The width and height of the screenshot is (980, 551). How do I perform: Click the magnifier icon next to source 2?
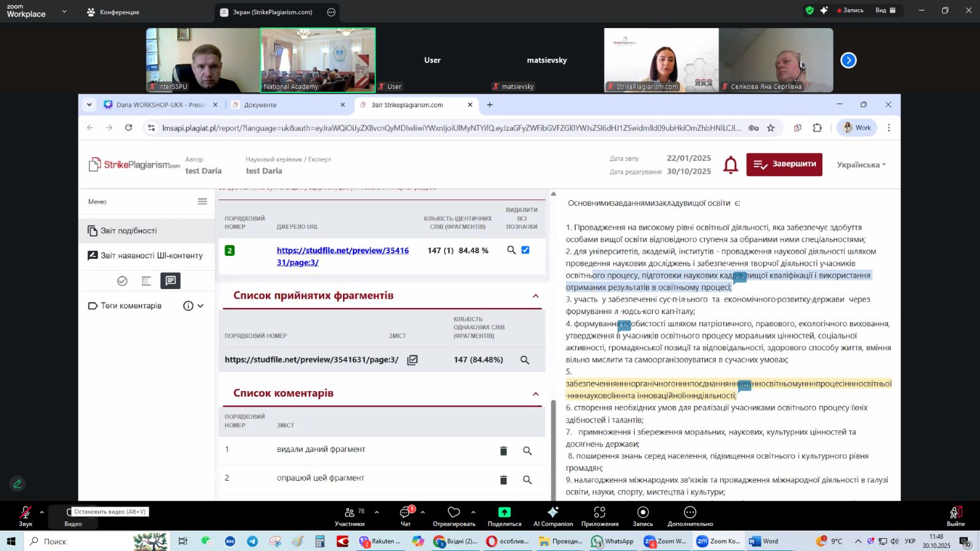tap(511, 250)
